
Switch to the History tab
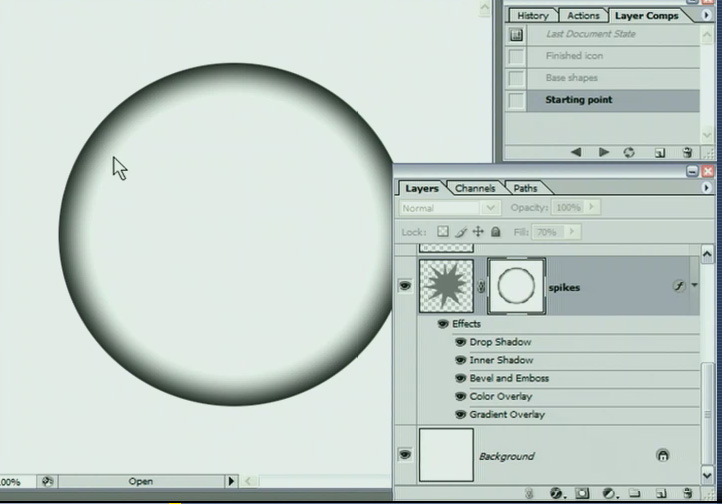click(x=532, y=16)
